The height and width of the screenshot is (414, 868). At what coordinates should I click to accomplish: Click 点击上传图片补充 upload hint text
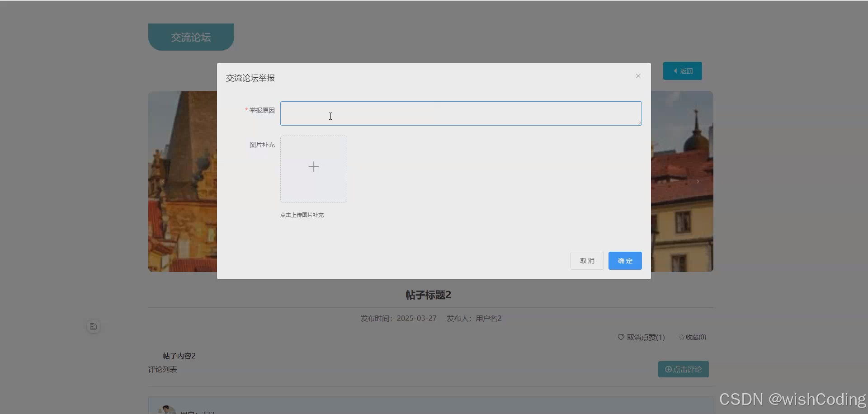tap(302, 215)
